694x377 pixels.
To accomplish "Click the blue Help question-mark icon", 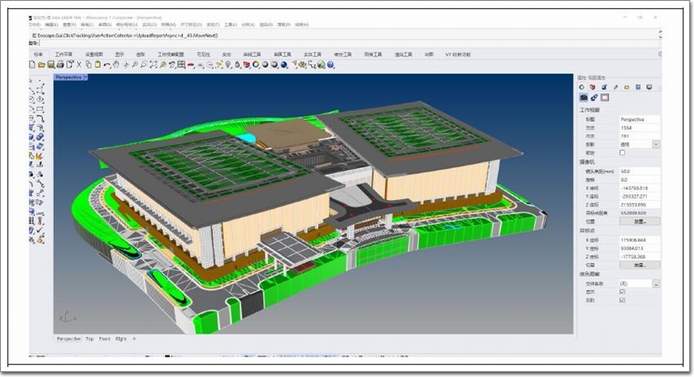I will (x=331, y=65).
